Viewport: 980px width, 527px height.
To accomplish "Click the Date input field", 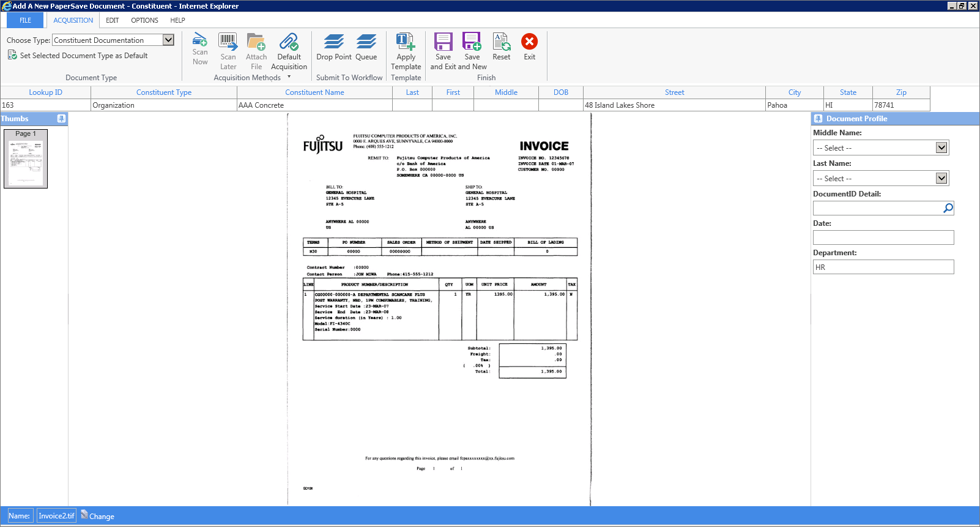I will tap(883, 237).
